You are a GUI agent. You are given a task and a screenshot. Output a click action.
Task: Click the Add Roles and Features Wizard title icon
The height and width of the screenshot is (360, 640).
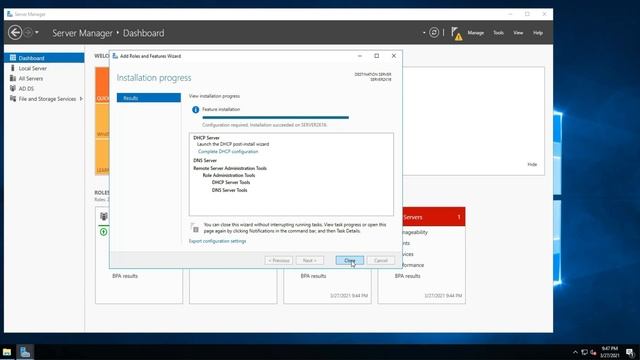tap(115, 56)
